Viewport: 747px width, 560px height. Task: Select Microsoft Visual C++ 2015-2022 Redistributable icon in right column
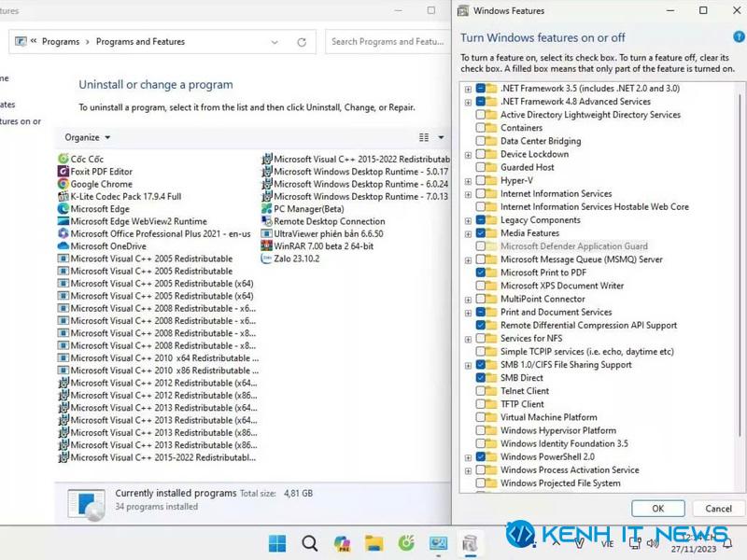pos(267,159)
